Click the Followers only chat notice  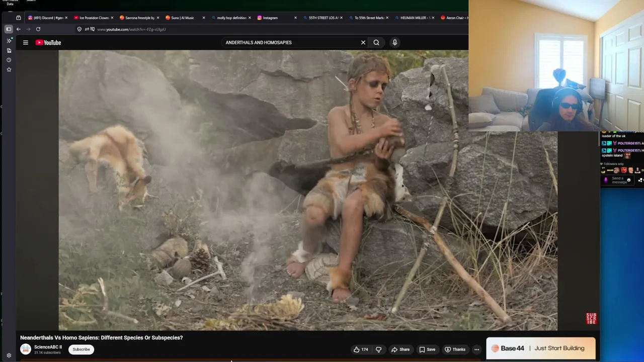click(612, 164)
